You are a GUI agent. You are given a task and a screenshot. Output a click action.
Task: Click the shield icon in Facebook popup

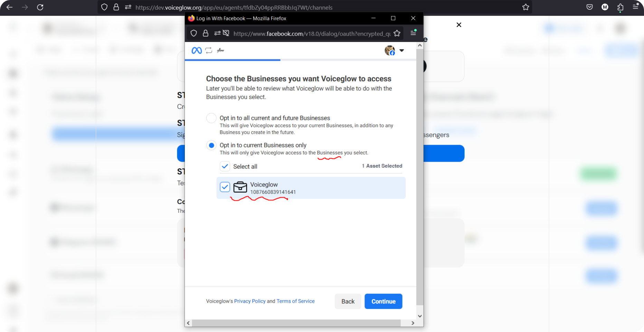tap(194, 33)
